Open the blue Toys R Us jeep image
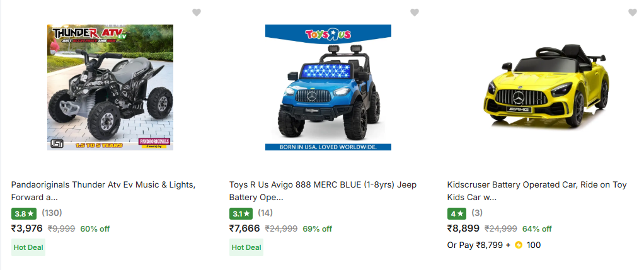 (x=328, y=87)
